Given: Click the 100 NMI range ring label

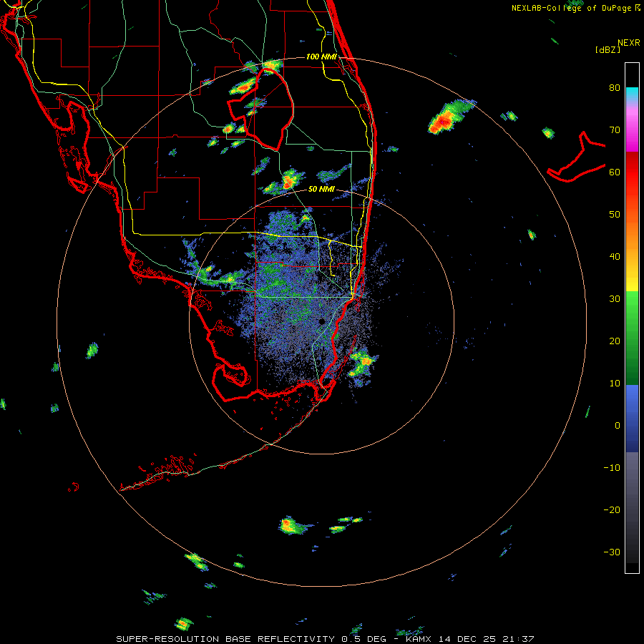Looking at the screenshot, I should coord(321,57).
